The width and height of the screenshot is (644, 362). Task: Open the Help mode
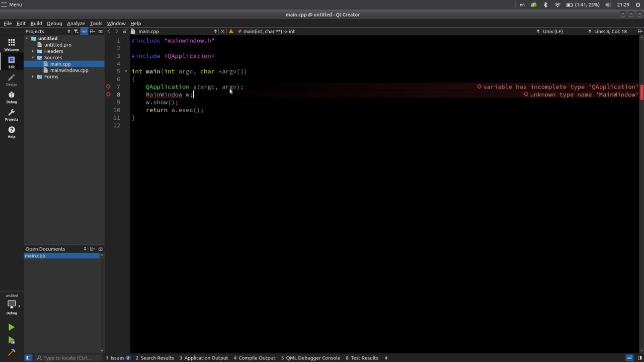(x=12, y=133)
